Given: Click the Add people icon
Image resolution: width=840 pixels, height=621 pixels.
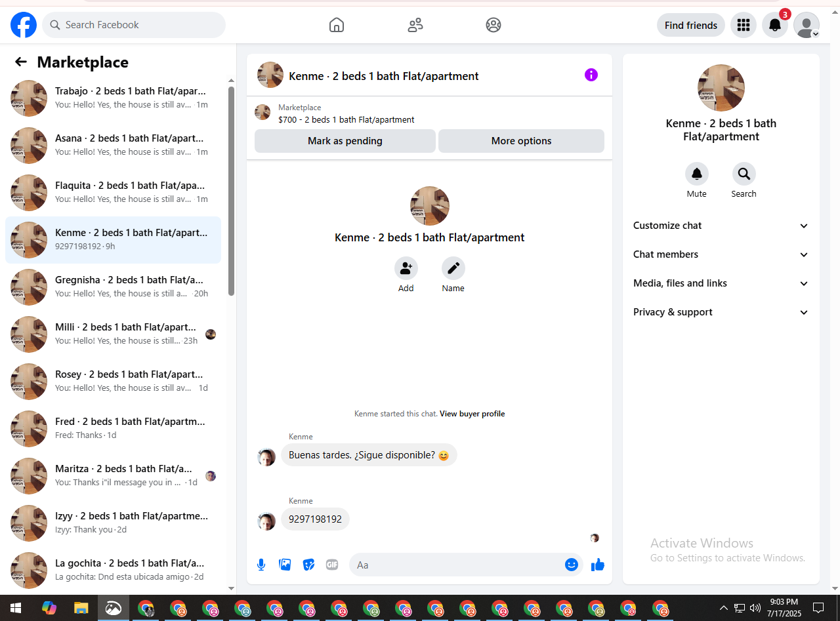Looking at the screenshot, I should [406, 268].
